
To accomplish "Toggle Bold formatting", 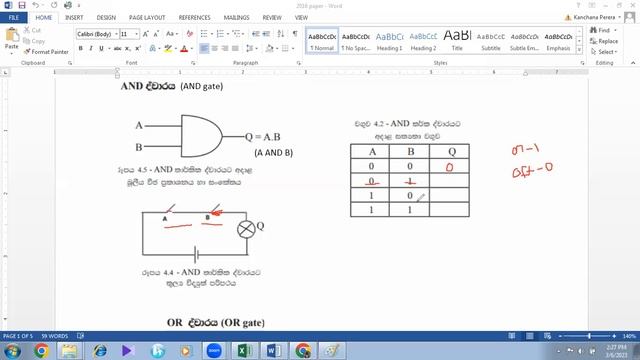I will [80, 49].
